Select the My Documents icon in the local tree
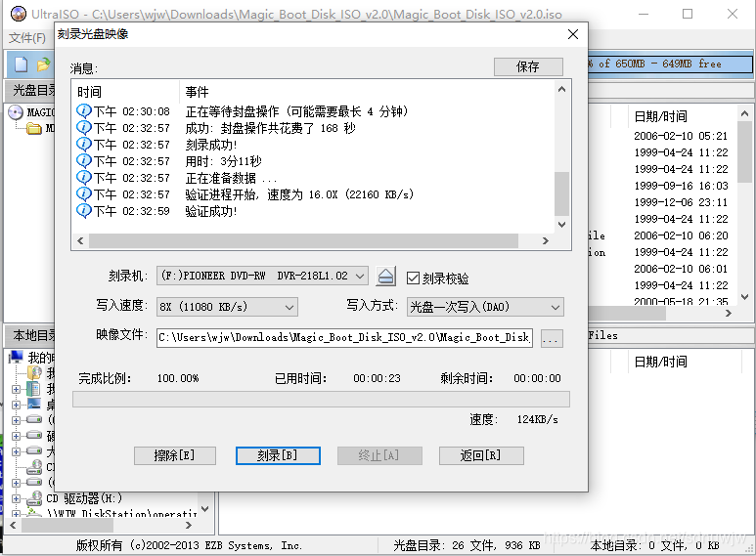This screenshot has height=556, width=756. click(x=33, y=388)
